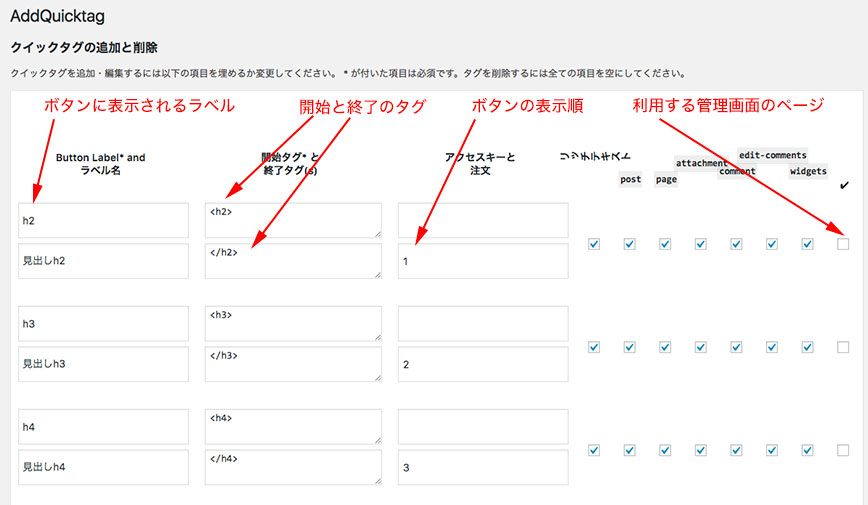Tick the empty select-all checkbox in h4 row
This screenshot has height=505, width=868.
[x=843, y=450]
